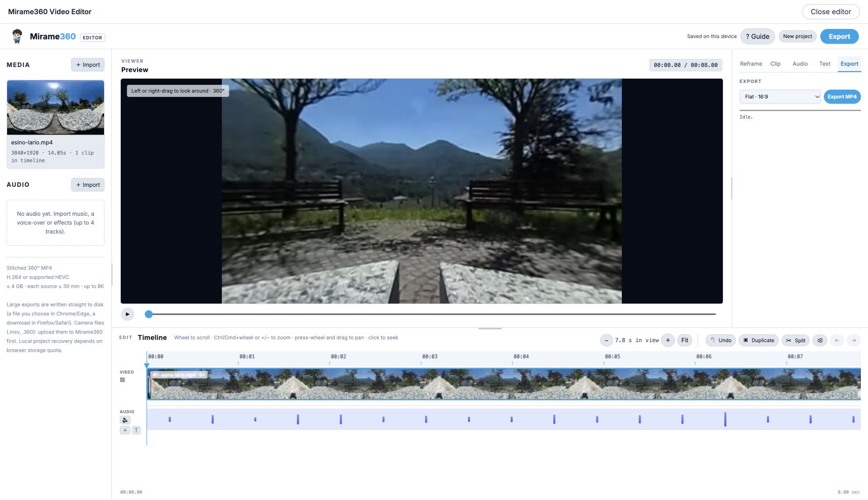Play the preview video

pos(127,314)
